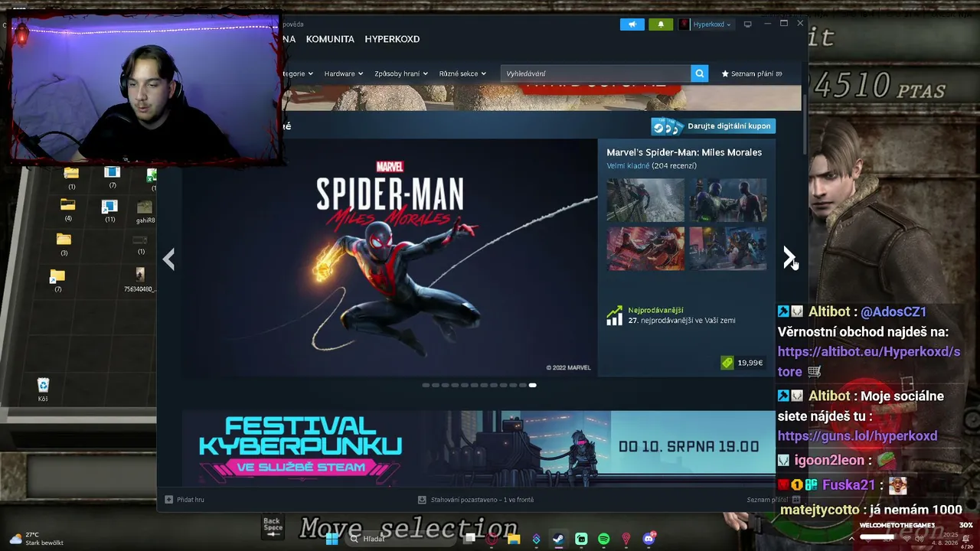Open Steam announcements megaphone button

pyautogui.click(x=632, y=24)
